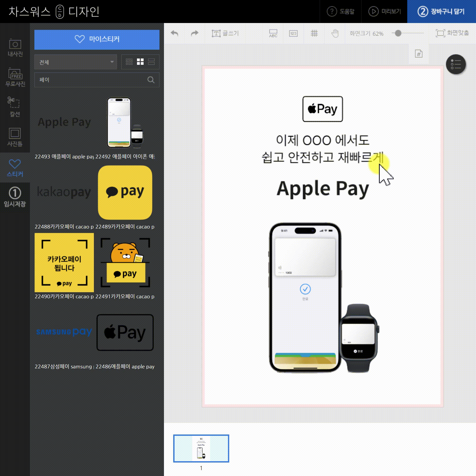Click the search magnifier icon
The image size is (476, 476).
[x=151, y=80]
